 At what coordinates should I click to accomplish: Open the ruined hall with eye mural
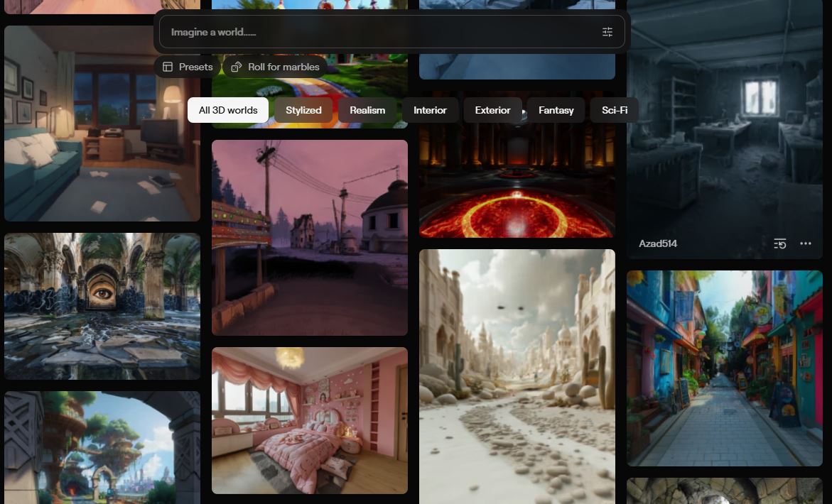(x=102, y=305)
